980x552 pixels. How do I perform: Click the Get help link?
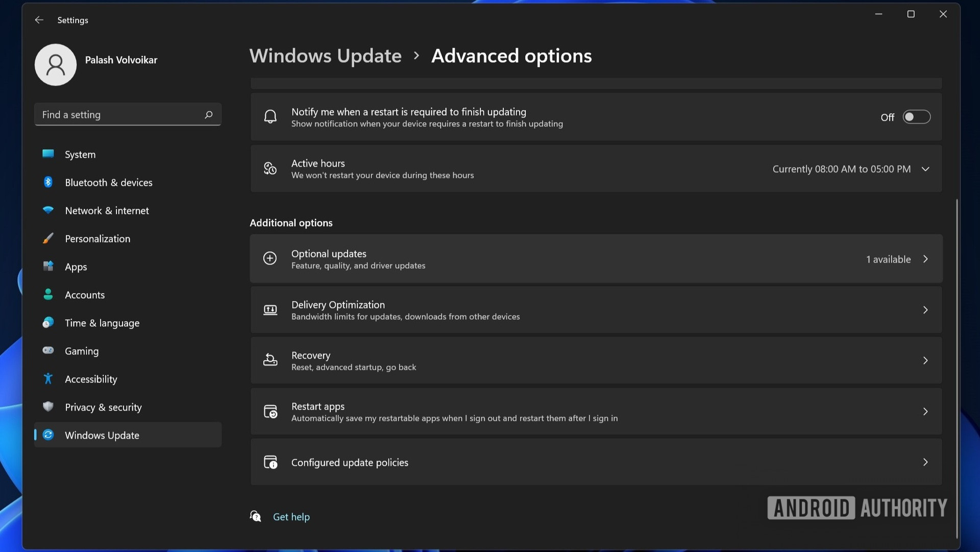291,516
